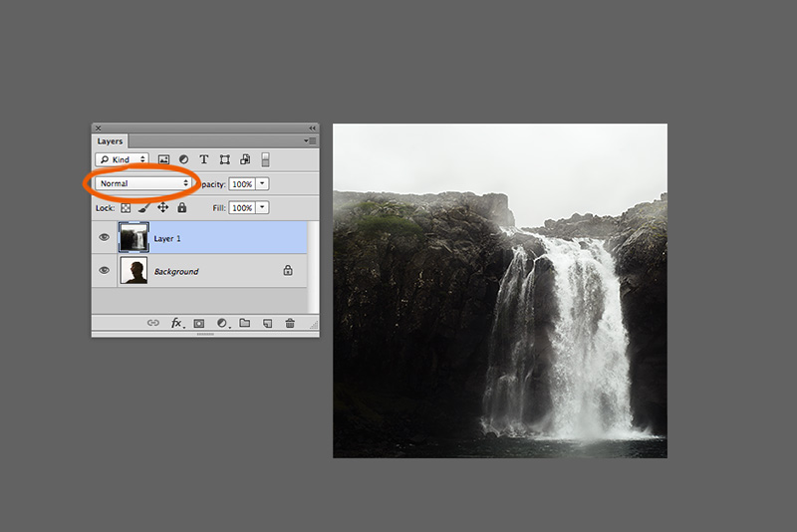Click the waterfall image on canvas
The height and width of the screenshot is (532, 797).
point(500,291)
